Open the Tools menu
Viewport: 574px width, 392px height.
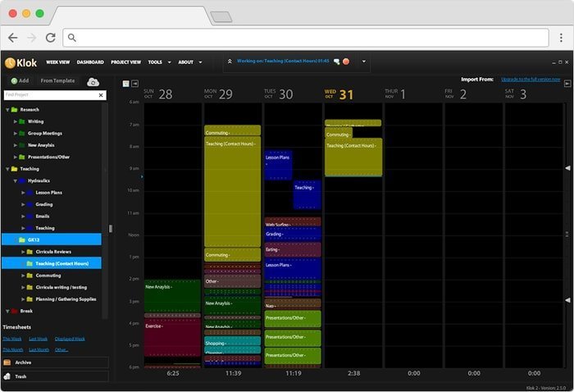pos(159,62)
